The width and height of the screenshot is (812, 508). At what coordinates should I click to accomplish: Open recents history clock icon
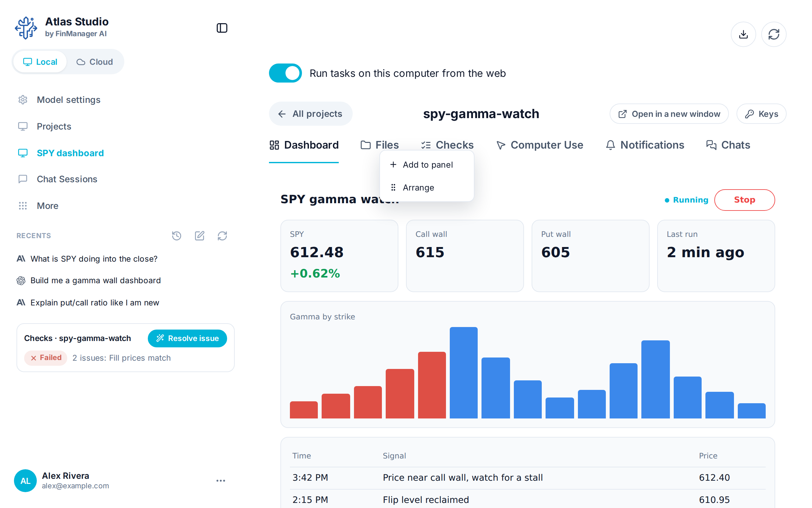pyautogui.click(x=176, y=236)
